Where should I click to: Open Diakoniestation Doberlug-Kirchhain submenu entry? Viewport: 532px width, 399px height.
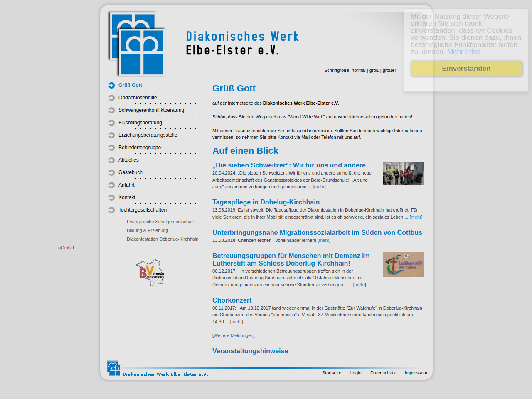tap(162, 239)
